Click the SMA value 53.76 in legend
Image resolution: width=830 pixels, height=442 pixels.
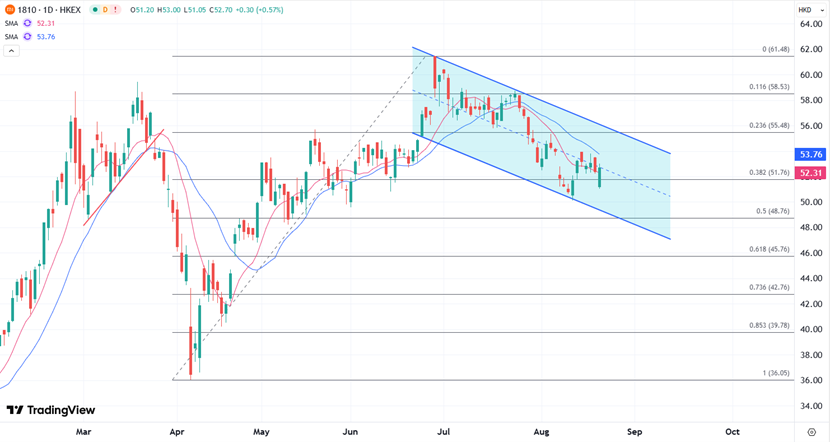[46, 37]
